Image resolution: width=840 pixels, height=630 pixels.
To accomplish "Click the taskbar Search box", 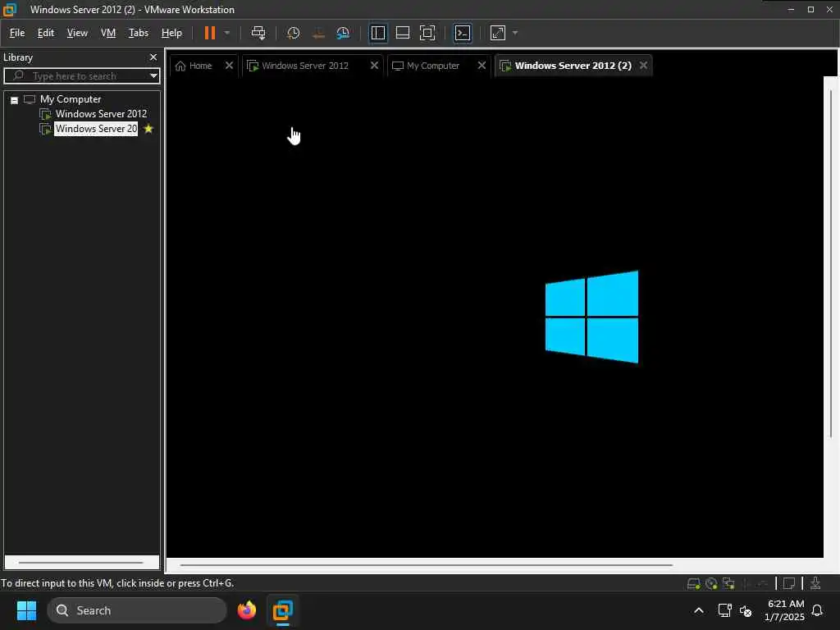I will (137, 610).
